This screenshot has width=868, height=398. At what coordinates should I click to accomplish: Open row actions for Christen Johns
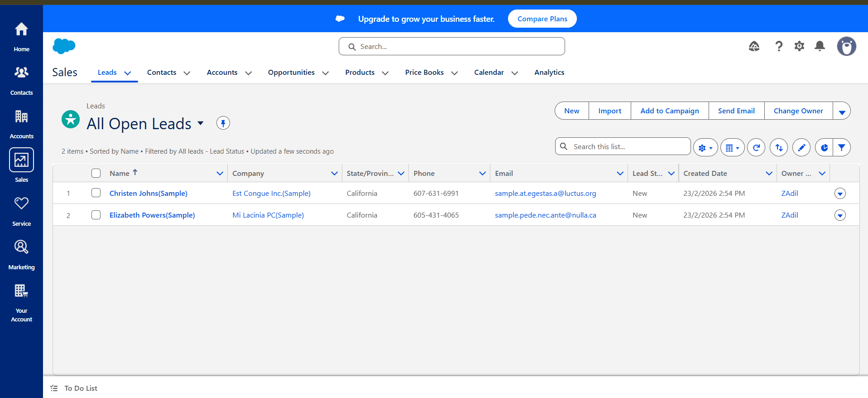840,194
